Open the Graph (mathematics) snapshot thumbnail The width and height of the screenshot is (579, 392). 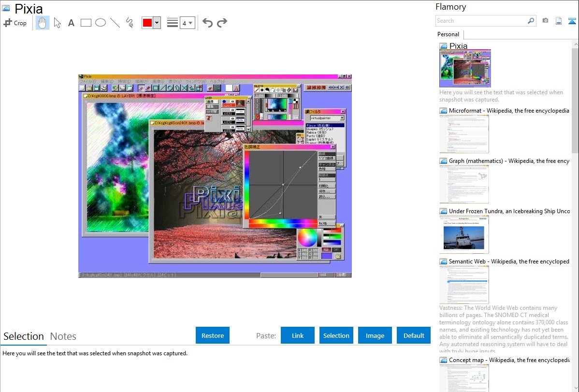click(x=464, y=184)
